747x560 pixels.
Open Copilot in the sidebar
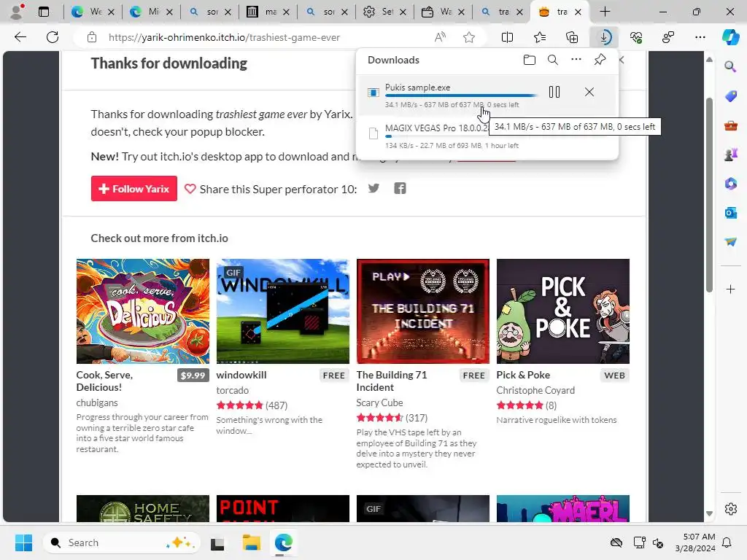731,37
